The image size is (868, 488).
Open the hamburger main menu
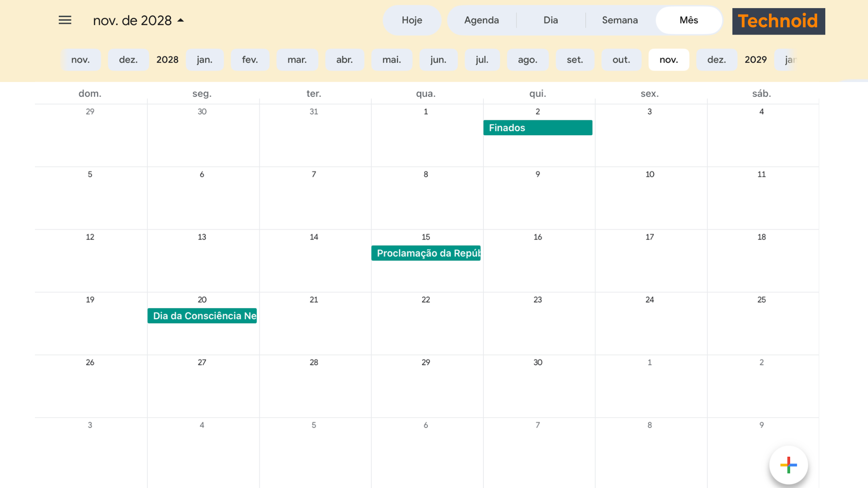65,20
